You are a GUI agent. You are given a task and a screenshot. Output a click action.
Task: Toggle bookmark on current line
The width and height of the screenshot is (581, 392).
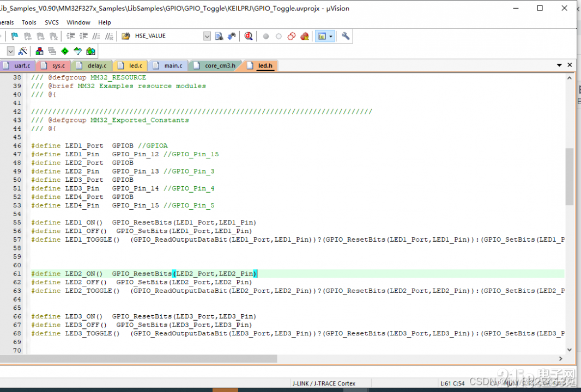(x=15, y=36)
